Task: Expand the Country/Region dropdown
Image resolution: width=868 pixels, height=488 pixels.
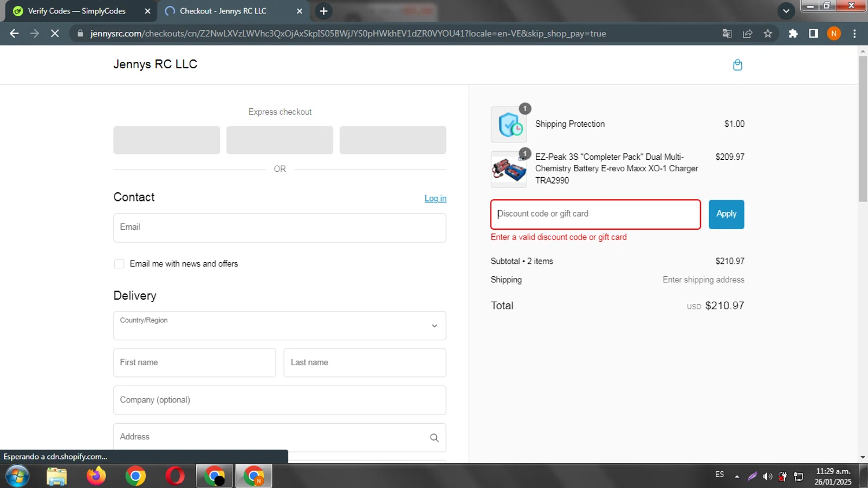Action: [279, 326]
